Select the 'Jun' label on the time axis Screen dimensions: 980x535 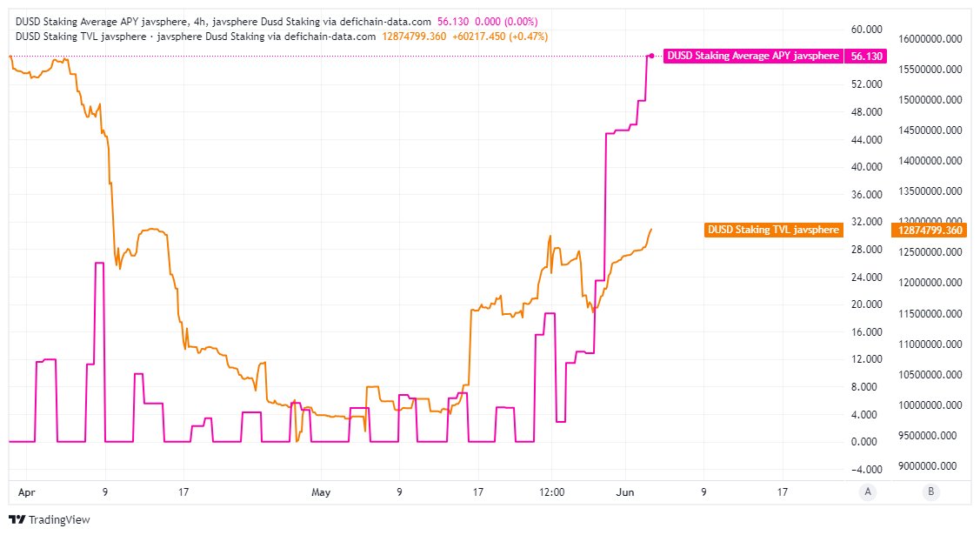[623, 492]
